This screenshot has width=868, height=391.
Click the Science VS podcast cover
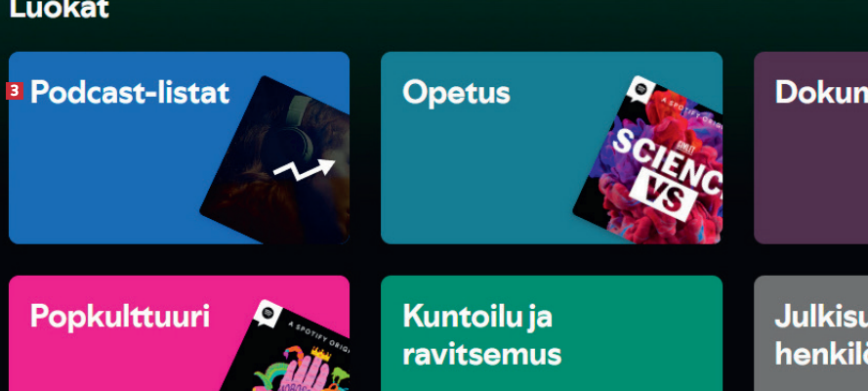(648, 160)
